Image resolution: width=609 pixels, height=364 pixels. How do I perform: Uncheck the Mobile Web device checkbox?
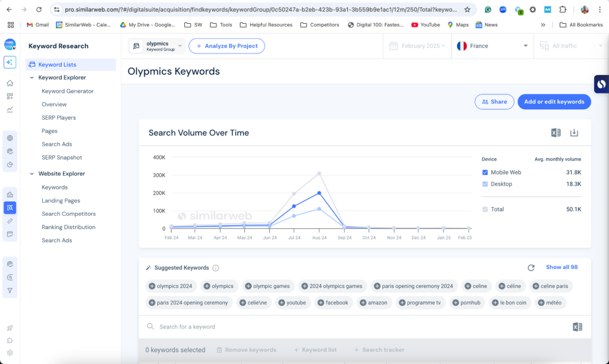[485, 172]
